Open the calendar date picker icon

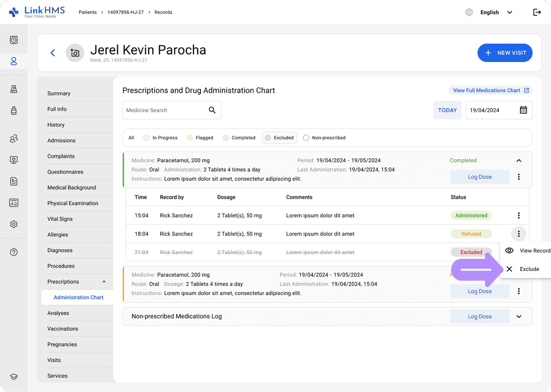(x=523, y=110)
